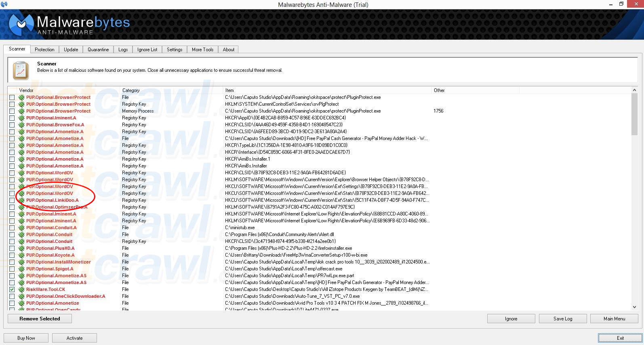Check PUP.Optional.PlusHD.A checkbox
Image resolution: width=644 pixels, height=345 pixels.
pos(12,248)
